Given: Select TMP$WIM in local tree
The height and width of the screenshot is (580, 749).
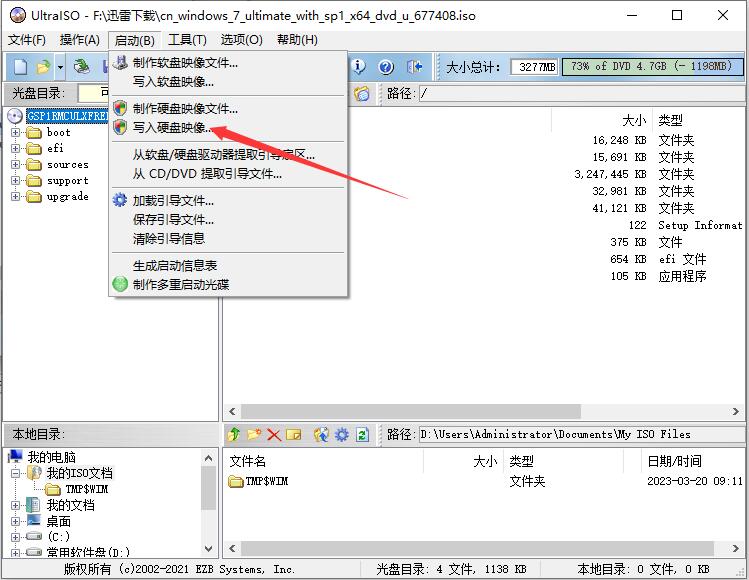Looking at the screenshot, I should pyautogui.click(x=86, y=489).
